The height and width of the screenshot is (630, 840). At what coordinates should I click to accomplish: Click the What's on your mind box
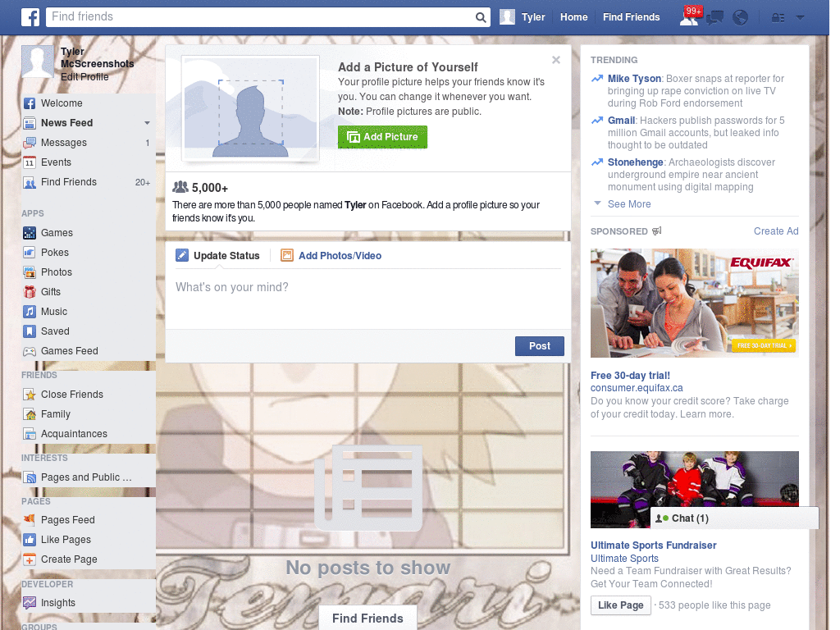[367, 300]
